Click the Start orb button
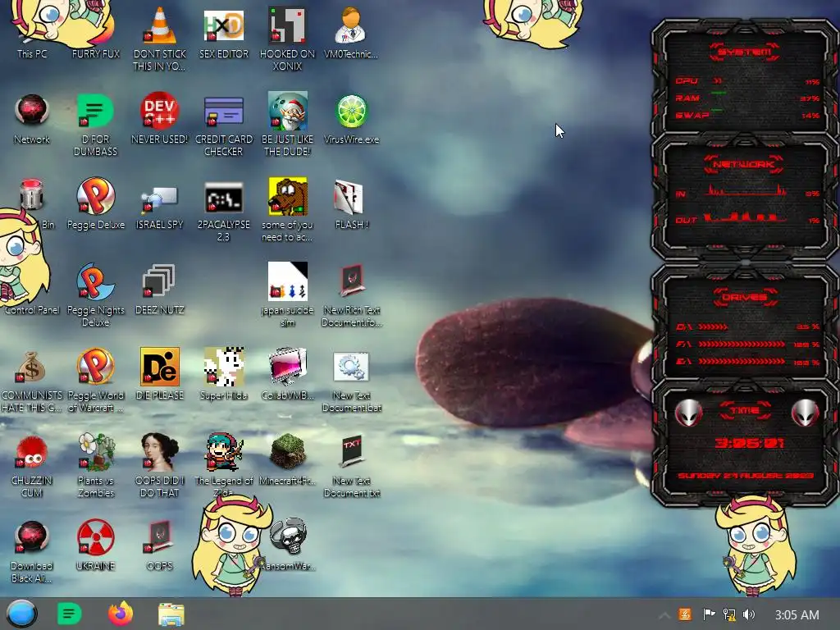Viewport: 840px width, 630px height. coord(21,614)
